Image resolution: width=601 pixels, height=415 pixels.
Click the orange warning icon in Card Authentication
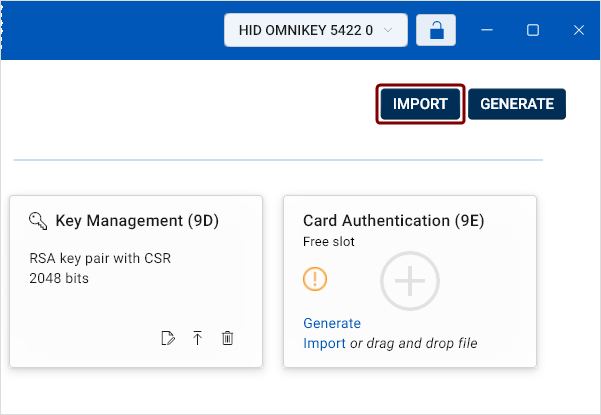point(315,281)
